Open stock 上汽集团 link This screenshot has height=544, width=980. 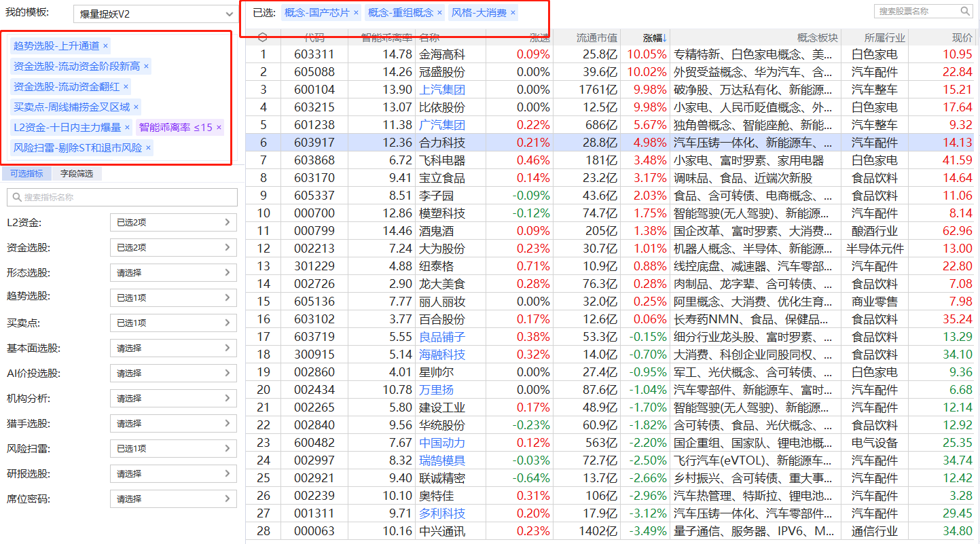click(442, 90)
